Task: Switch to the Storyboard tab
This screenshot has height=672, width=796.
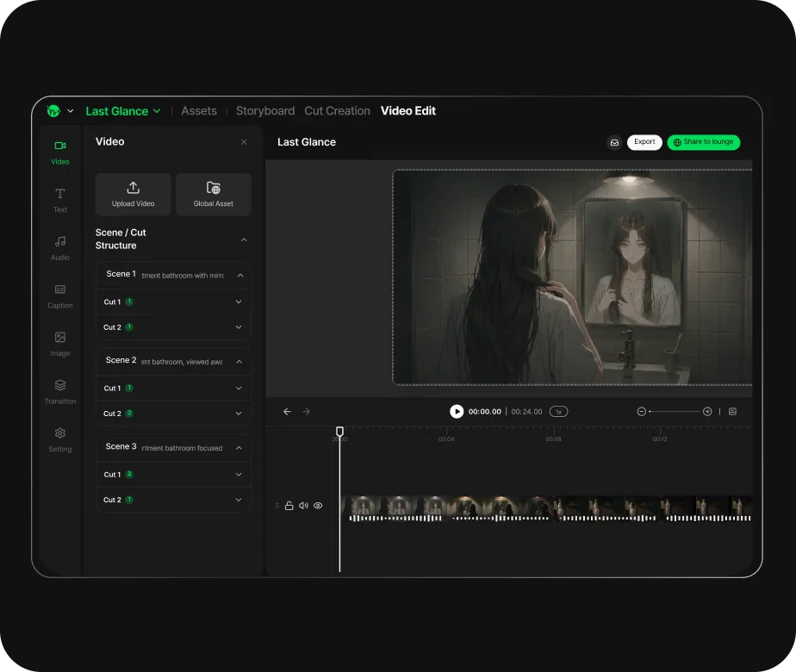Action: 265,110
